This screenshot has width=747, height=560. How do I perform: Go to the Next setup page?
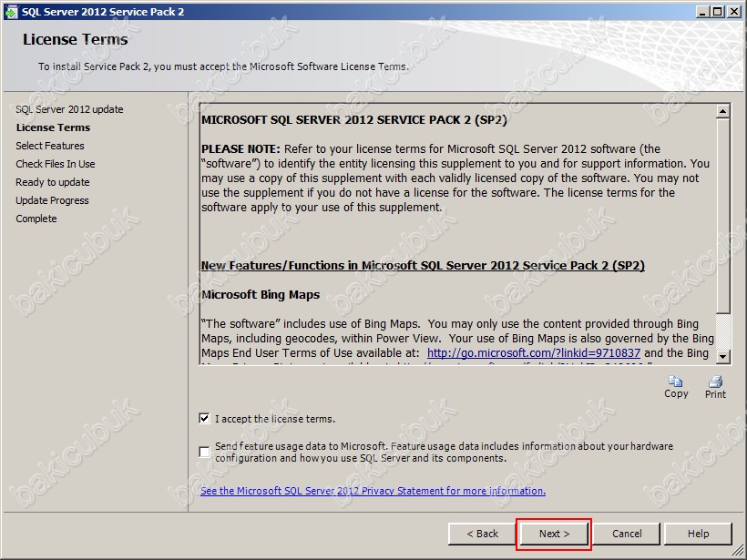click(554, 534)
